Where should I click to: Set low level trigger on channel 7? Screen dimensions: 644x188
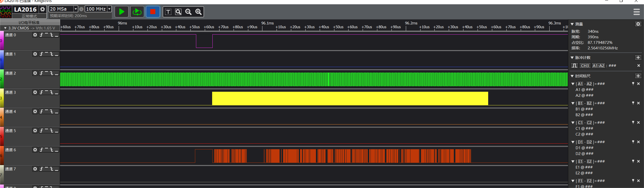pyautogui.click(x=57, y=169)
